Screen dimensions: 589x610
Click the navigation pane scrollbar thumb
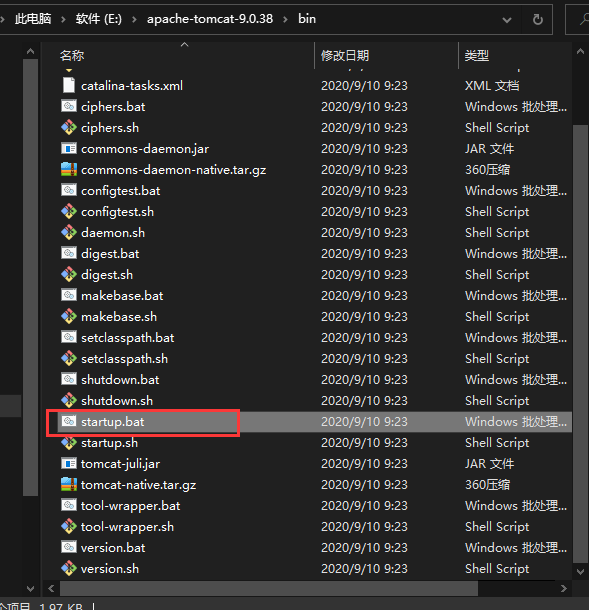(x=30, y=277)
